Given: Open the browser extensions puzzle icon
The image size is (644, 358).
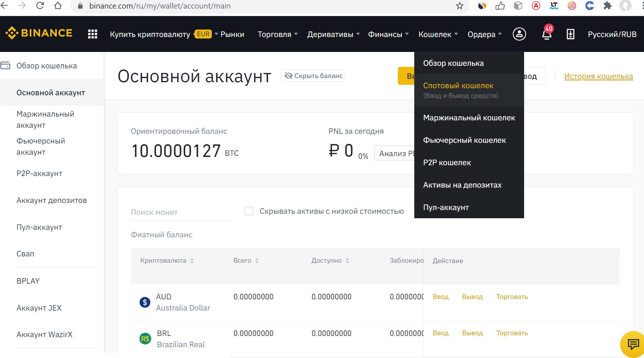Looking at the screenshot, I should (x=607, y=6).
